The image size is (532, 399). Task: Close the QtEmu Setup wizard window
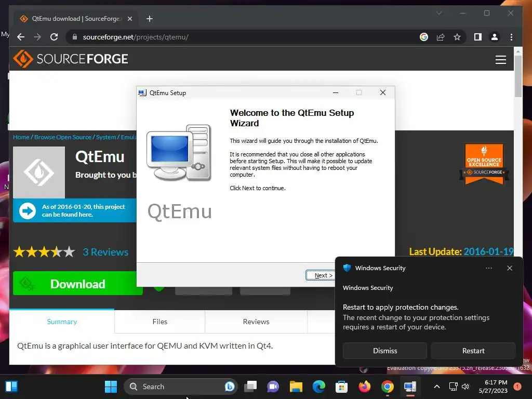383,92
